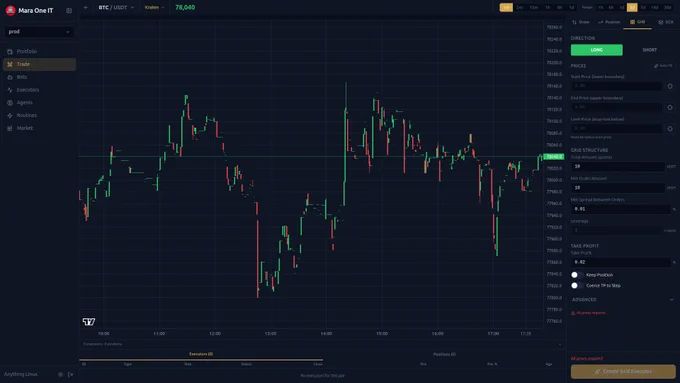
Task: Click the Min Spread Between Orders field
Action: tap(621, 209)
